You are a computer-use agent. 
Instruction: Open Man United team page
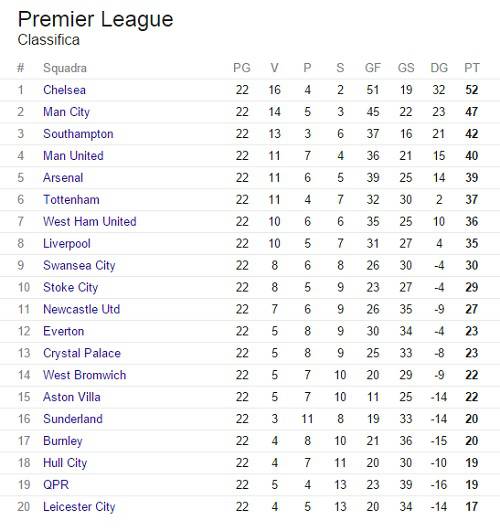[73, 156]
